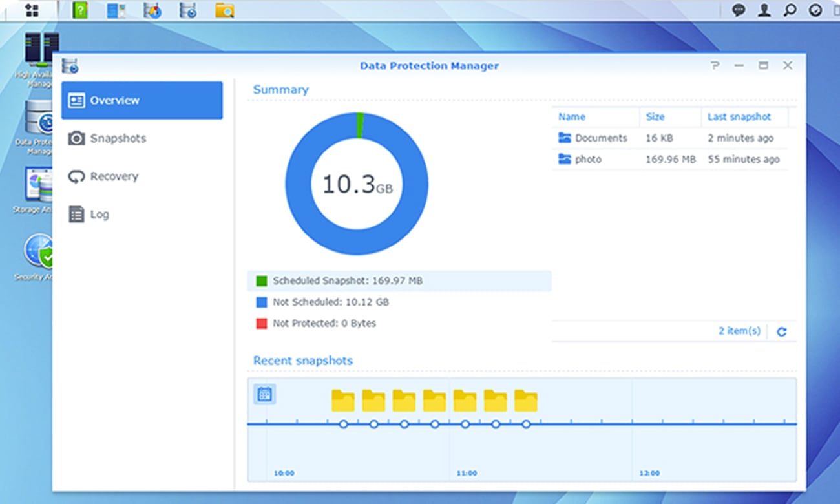Click the blue Not Scheduled swatch
Image resolution: width=840 pixels, height=504 pixels.
point(261,302)
